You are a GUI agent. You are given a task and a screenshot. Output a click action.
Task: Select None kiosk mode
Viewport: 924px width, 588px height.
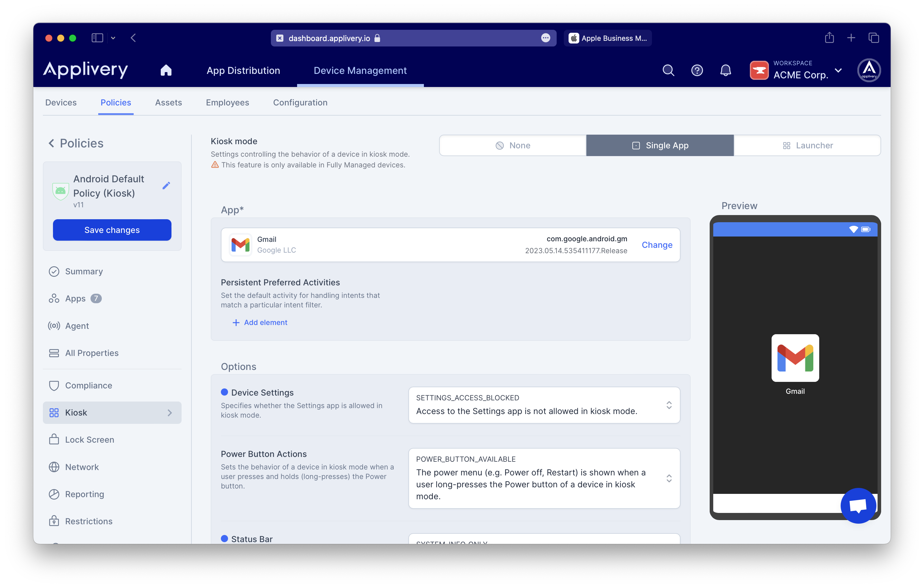tap(513, 145)
